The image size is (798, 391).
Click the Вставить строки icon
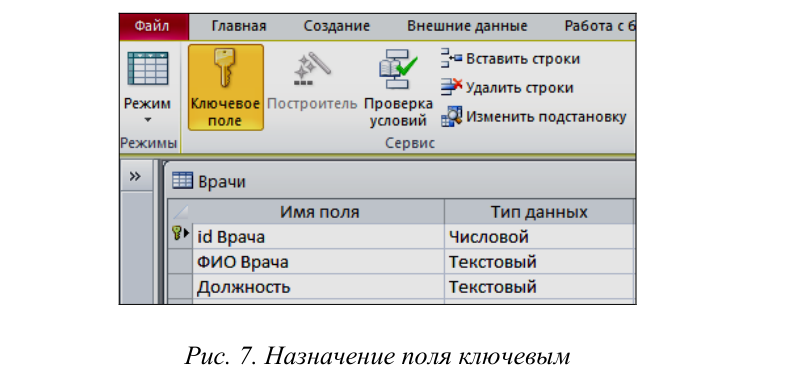pos(451,59)
